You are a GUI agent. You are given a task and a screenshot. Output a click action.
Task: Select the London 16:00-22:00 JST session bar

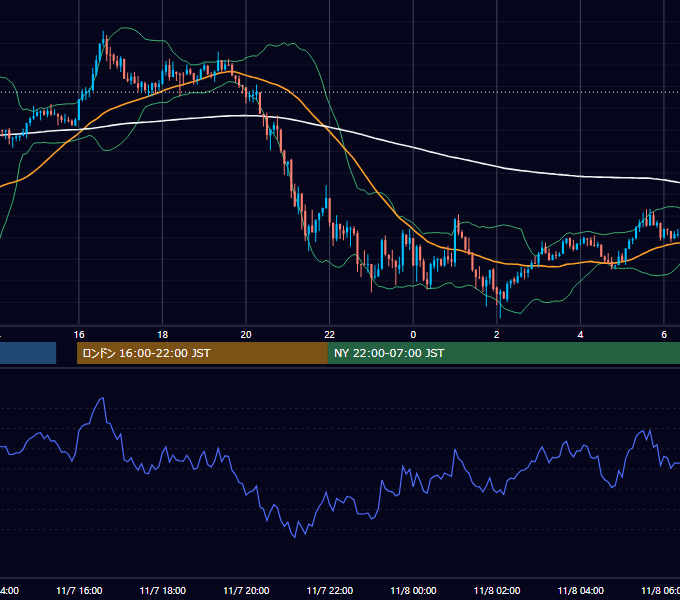pos(202,353)
